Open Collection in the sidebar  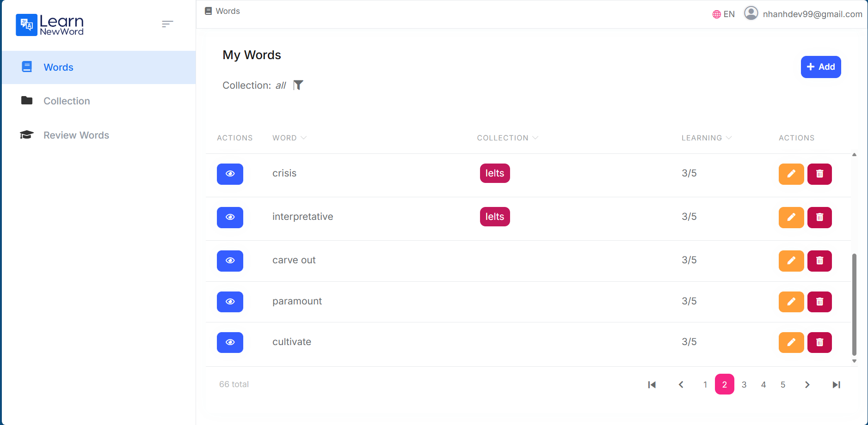pyautogui.click(x=67, y=101)
